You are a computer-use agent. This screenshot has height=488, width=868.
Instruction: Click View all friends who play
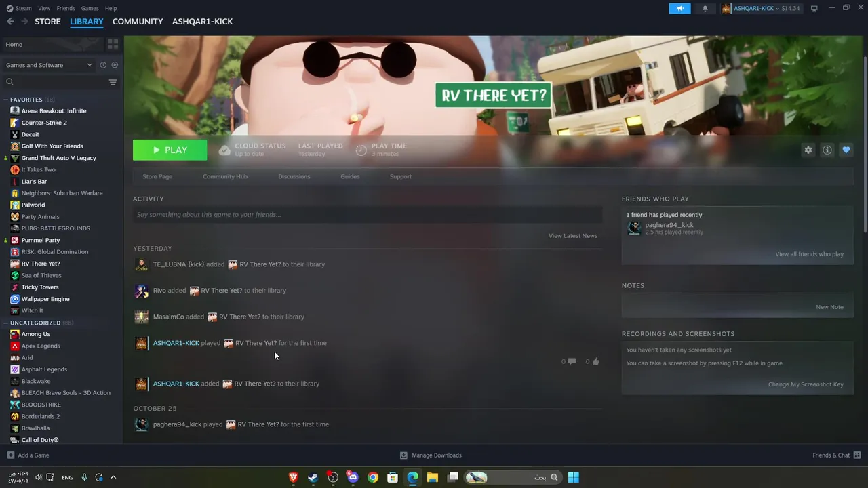(x=810, y=254)
